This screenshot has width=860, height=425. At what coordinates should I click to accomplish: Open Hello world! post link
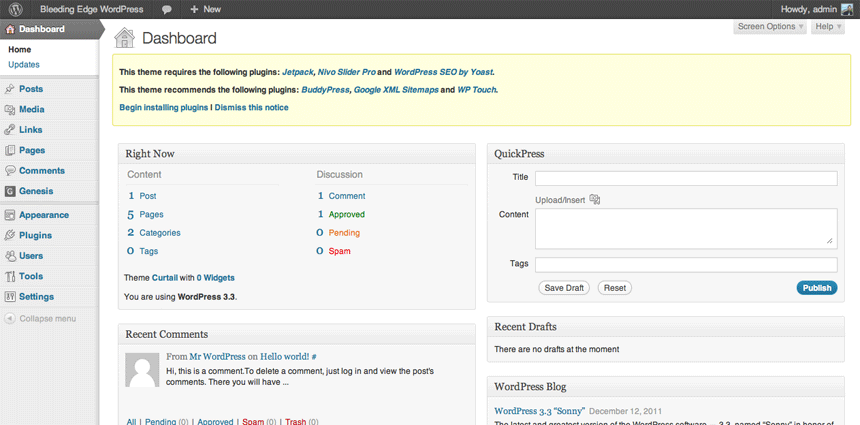[285, 356]
